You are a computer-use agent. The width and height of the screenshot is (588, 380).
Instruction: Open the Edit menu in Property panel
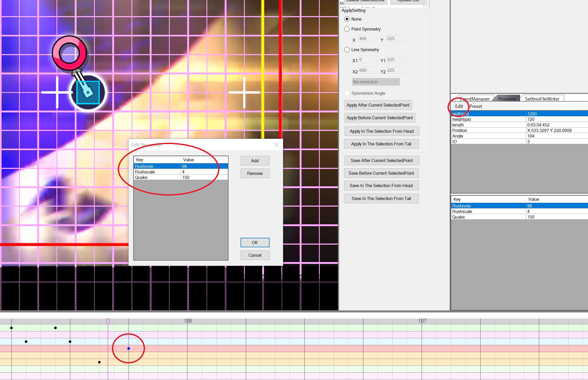(x=459, y=106)
